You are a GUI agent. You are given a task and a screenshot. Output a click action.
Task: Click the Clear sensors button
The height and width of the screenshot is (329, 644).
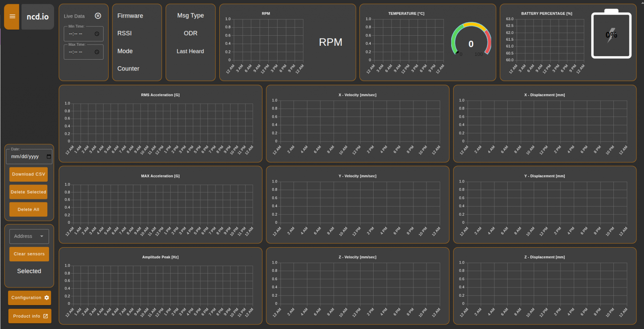point(29,254)
